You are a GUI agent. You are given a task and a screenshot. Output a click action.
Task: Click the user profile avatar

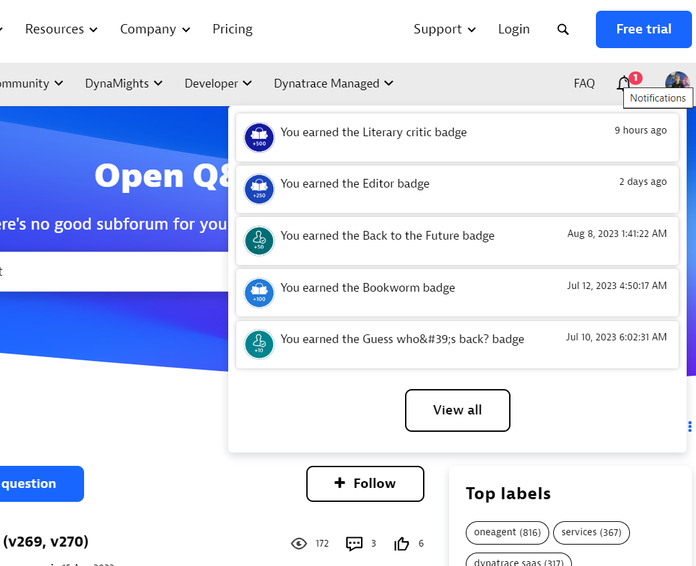(x=677, y=82)
